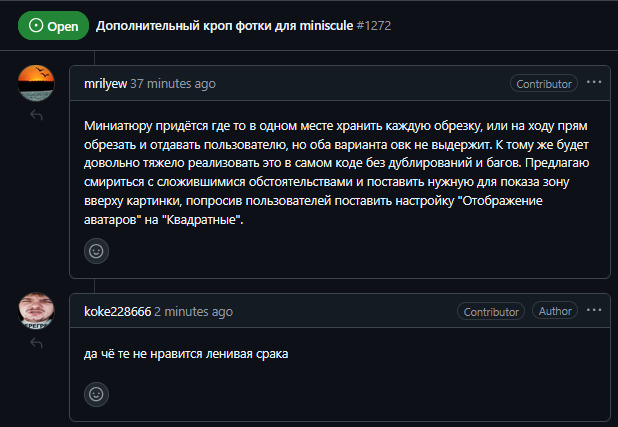Click issue number #1272
618x427 pixels.
pyautogui.click(x=375, y=25)
